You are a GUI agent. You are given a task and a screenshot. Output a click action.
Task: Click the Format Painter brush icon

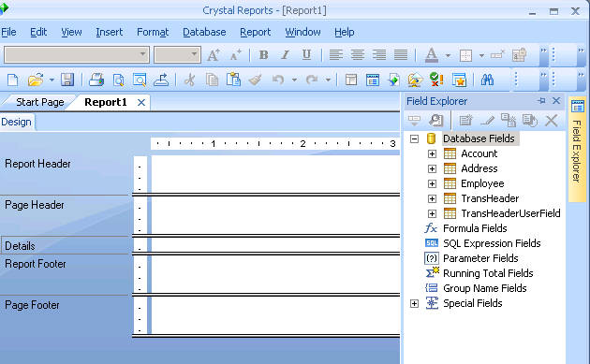click(256, 80)
